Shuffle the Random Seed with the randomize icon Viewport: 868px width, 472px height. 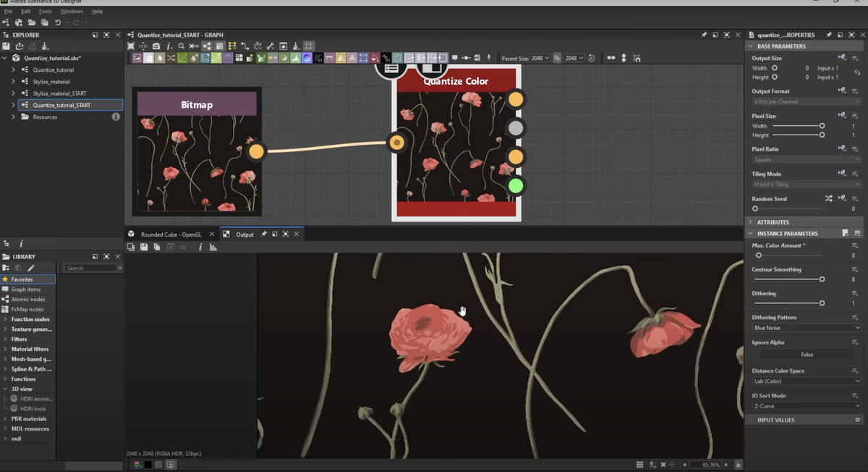pyautogui.click(x=829, y=198)
